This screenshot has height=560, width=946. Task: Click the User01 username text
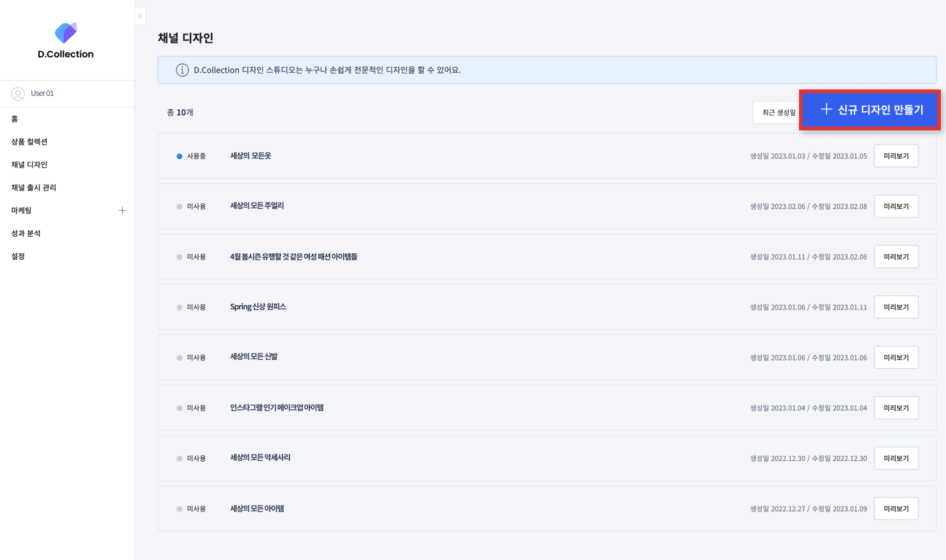pyautogui.click(x=42, y=93)
